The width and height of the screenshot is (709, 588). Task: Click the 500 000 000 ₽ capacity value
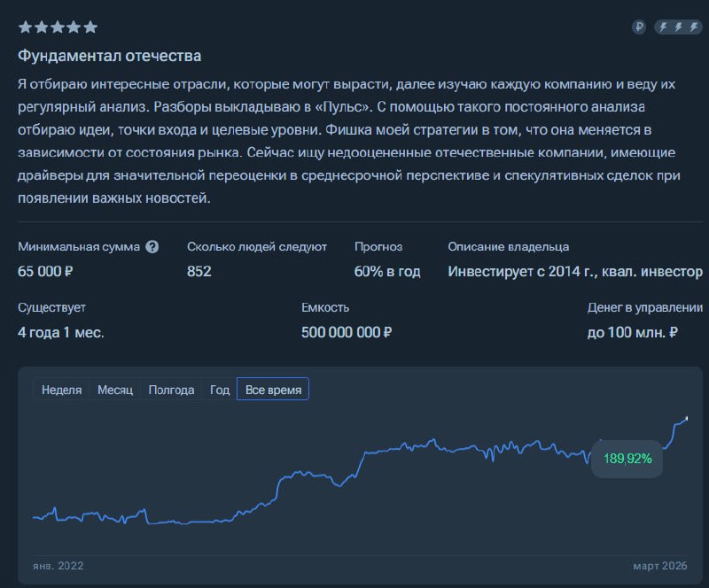347,333
